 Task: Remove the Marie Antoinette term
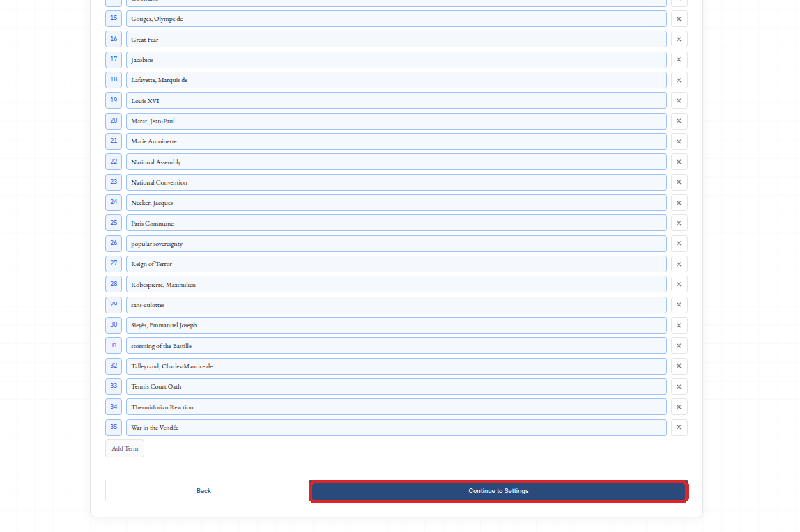[679, 141]
